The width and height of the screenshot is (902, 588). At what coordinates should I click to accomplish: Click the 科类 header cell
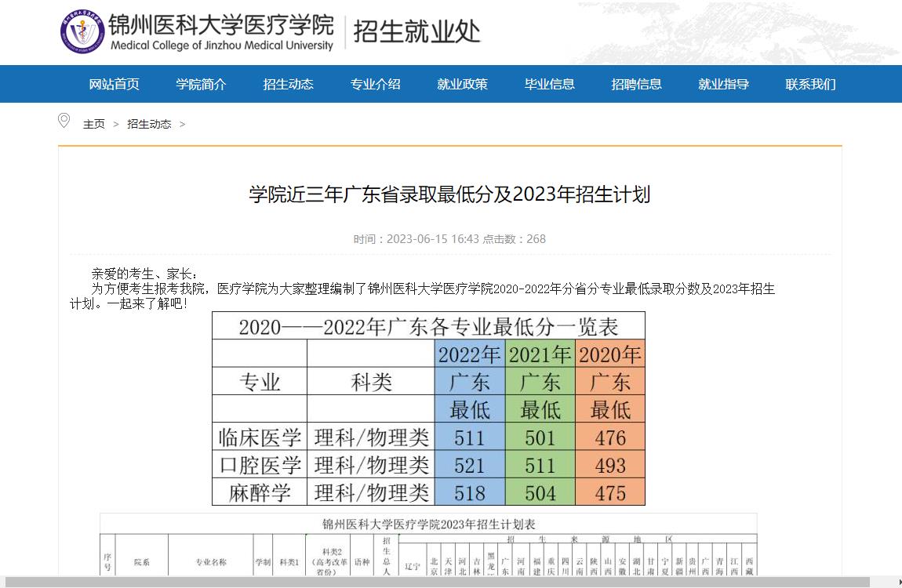click(371, 382)
